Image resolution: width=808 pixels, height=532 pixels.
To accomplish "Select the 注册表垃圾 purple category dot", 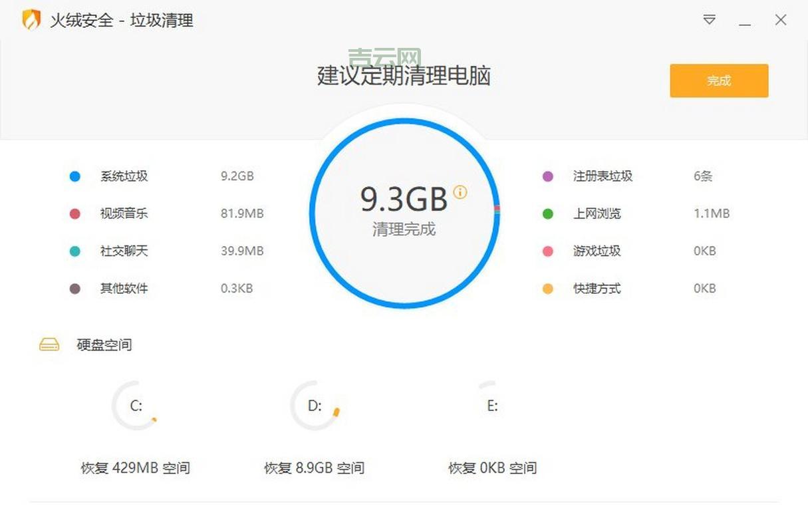I will click(x=547, y=176).
